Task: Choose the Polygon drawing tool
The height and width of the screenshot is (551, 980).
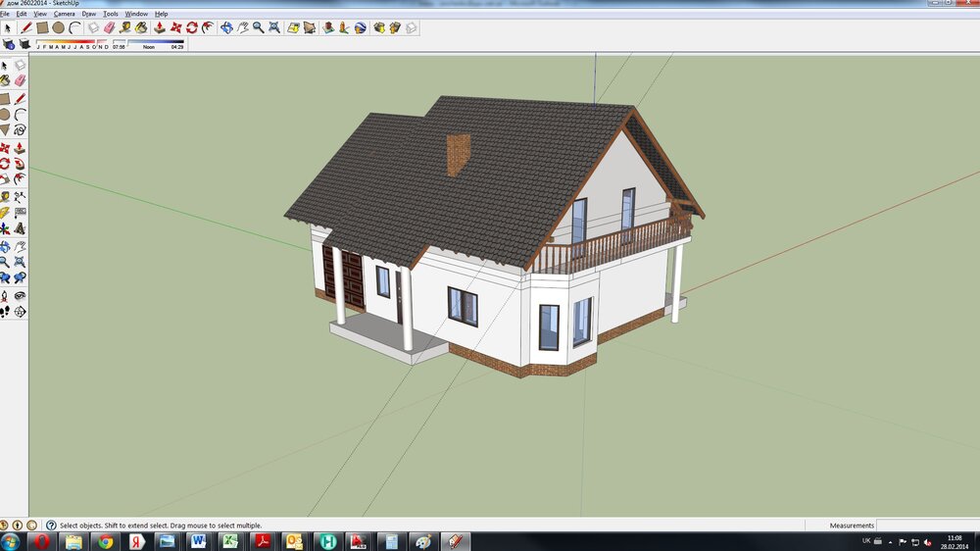Action: point(5,129)
